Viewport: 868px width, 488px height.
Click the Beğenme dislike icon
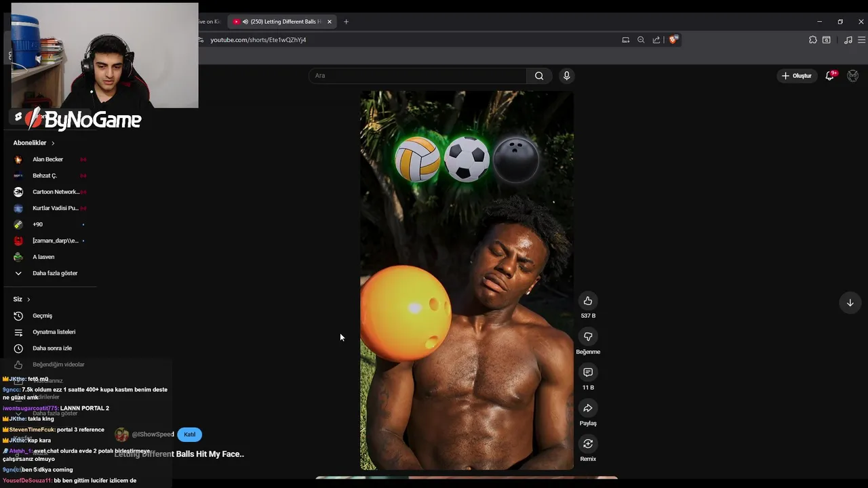(x=588, y=337)
